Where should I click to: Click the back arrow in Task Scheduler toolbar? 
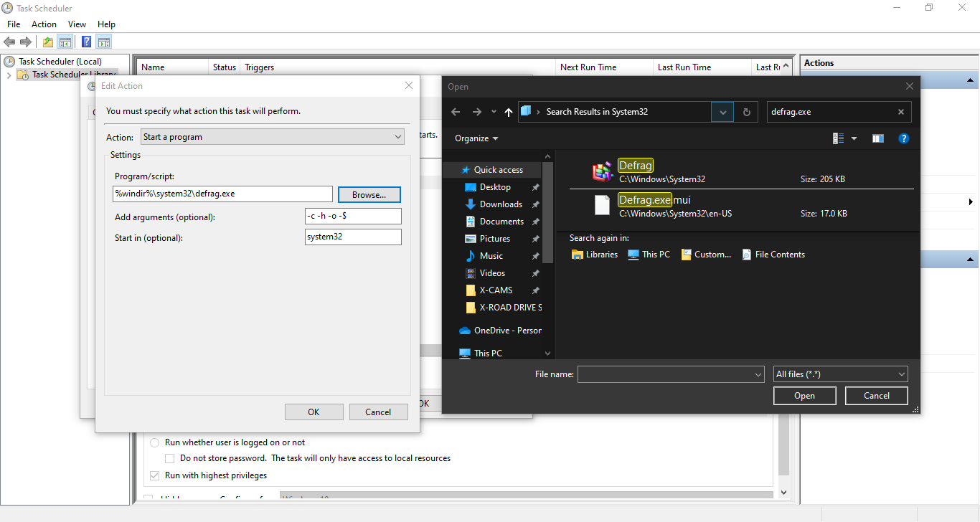[9, 41]
